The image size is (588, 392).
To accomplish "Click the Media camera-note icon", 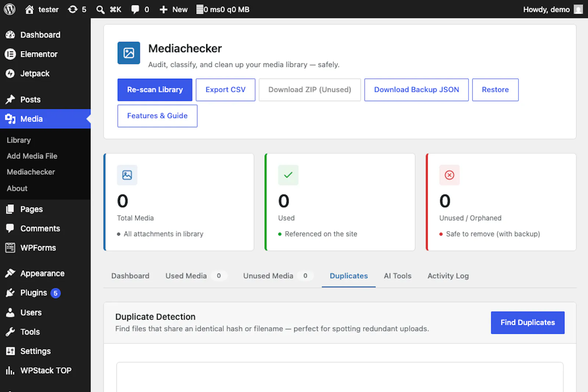I will click(10, 119).
